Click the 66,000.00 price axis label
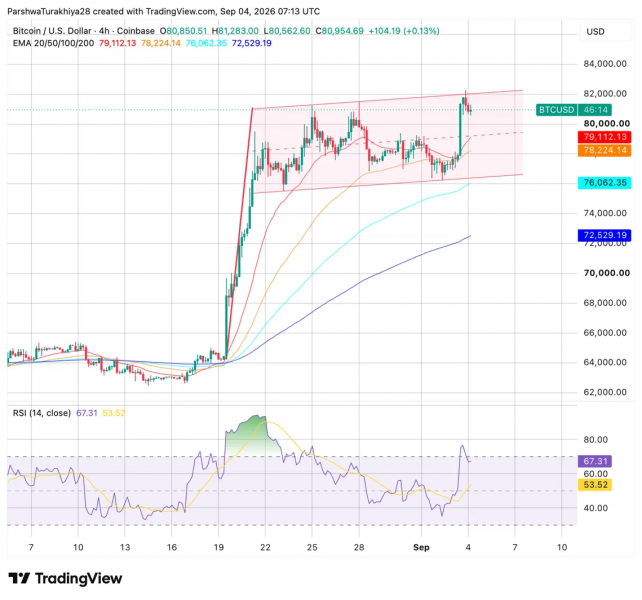This screenshot has height=600, width=642. point(605,333)
